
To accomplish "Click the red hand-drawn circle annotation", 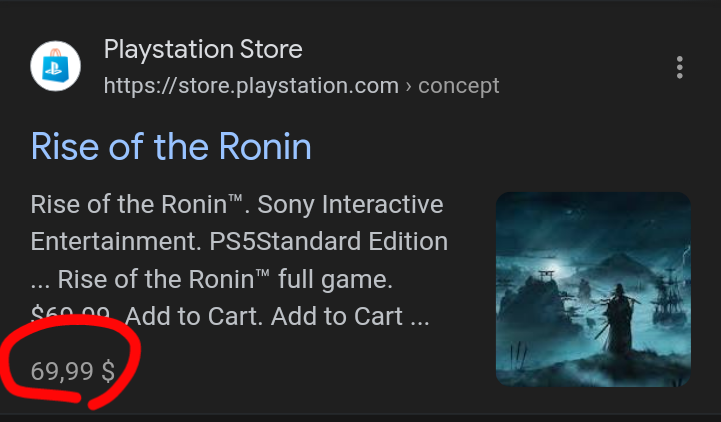I will tap(69, 361).
